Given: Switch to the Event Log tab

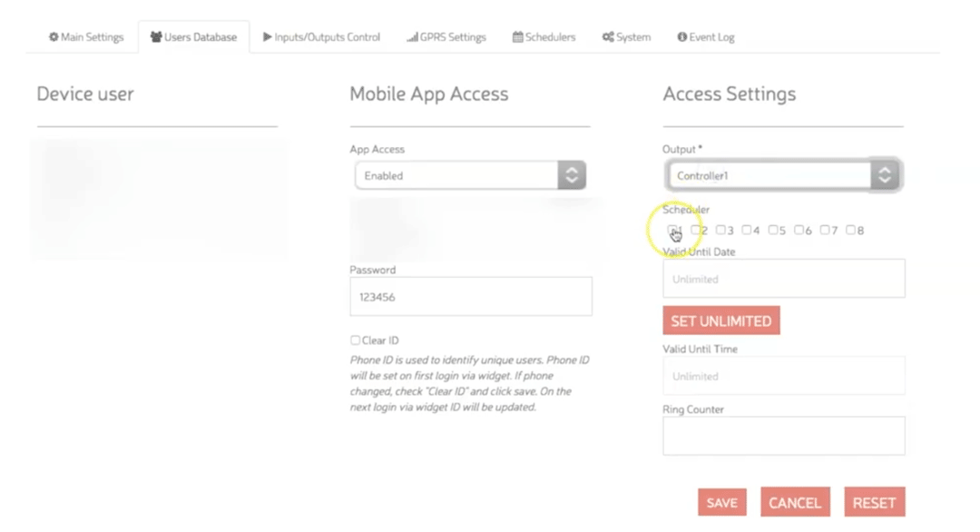Looking at the screenshot, I should click(x=706, y=37).
